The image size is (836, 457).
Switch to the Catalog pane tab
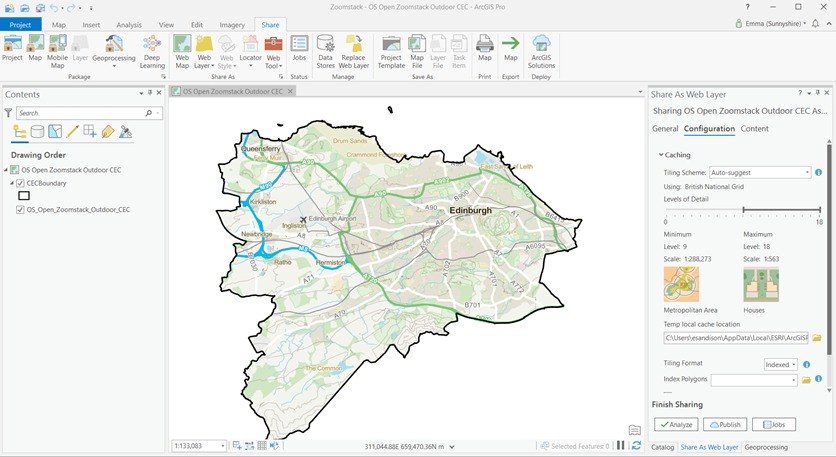[x=663, y=447]
